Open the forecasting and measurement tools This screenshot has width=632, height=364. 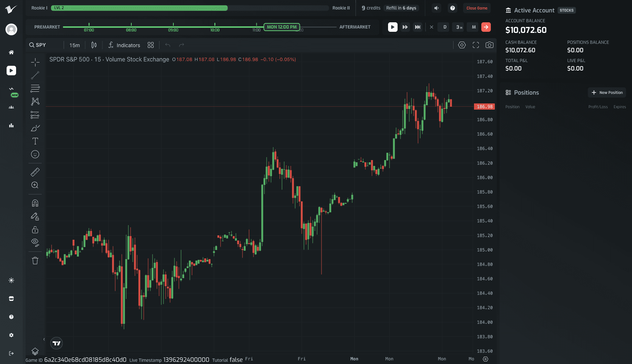(35, 115)
